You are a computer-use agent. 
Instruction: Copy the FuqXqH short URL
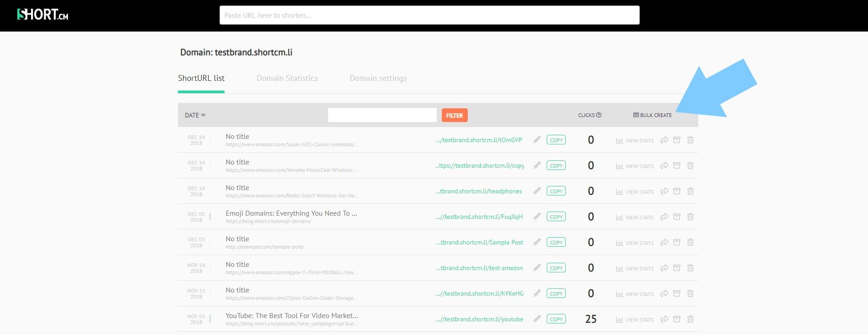click(x=556, y=217)
